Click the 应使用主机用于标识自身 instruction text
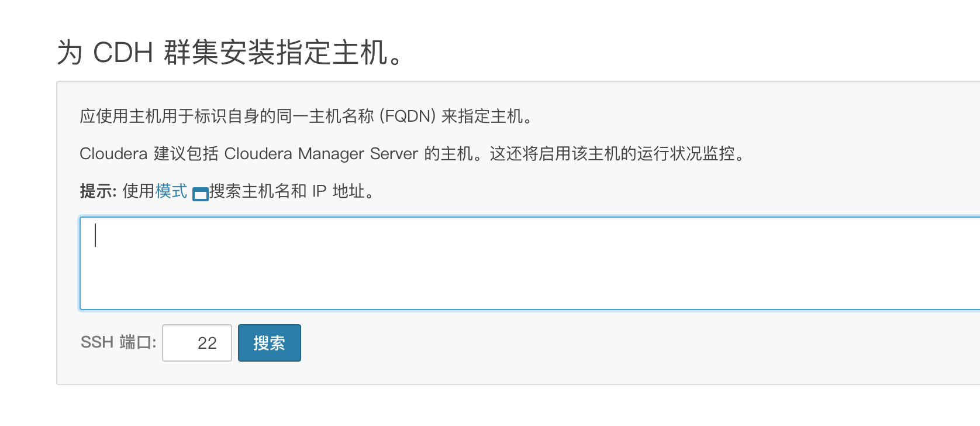 pos(170,116)
